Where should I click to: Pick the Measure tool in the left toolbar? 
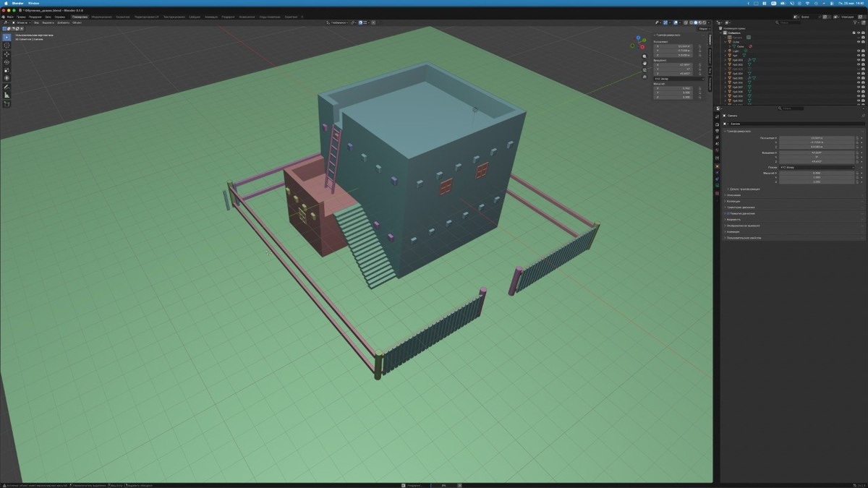[x=7, y=95]
